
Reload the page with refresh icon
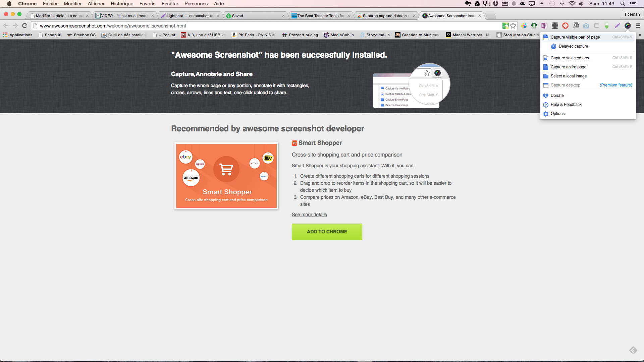tap(24, 25)
